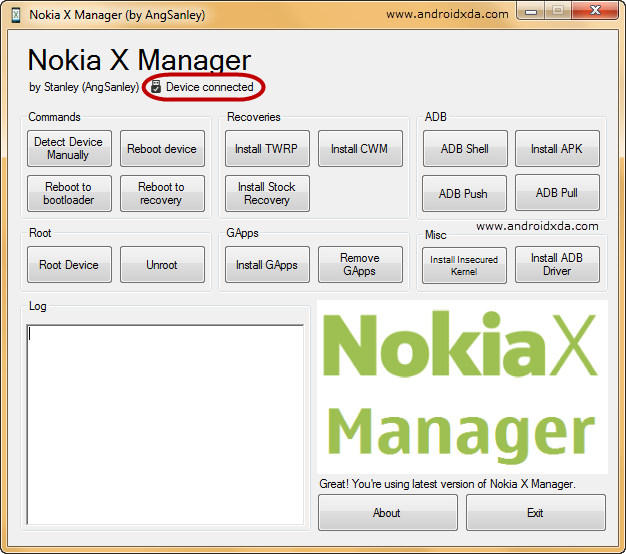The width and height of the screenshot is (626, 554).
Task: Open the About dialog
Action: click(x=388, y=512)
